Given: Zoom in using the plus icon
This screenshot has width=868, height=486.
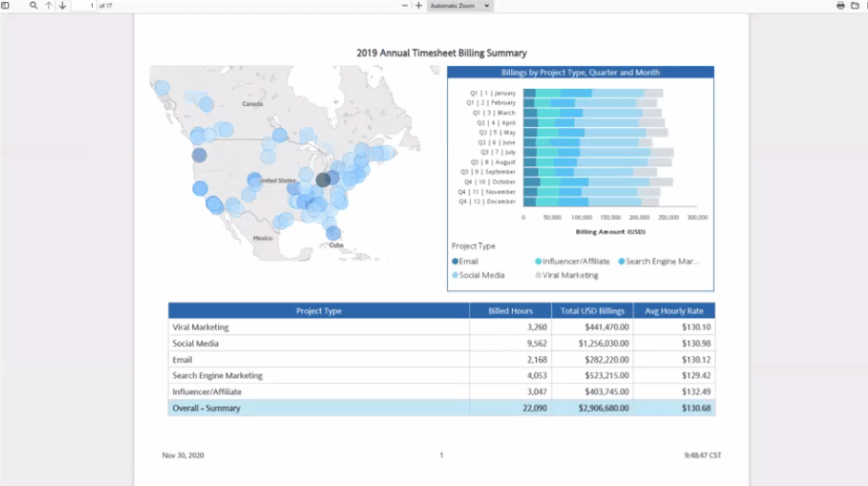Looking at the screenshot, I should [x=419, y=6].
